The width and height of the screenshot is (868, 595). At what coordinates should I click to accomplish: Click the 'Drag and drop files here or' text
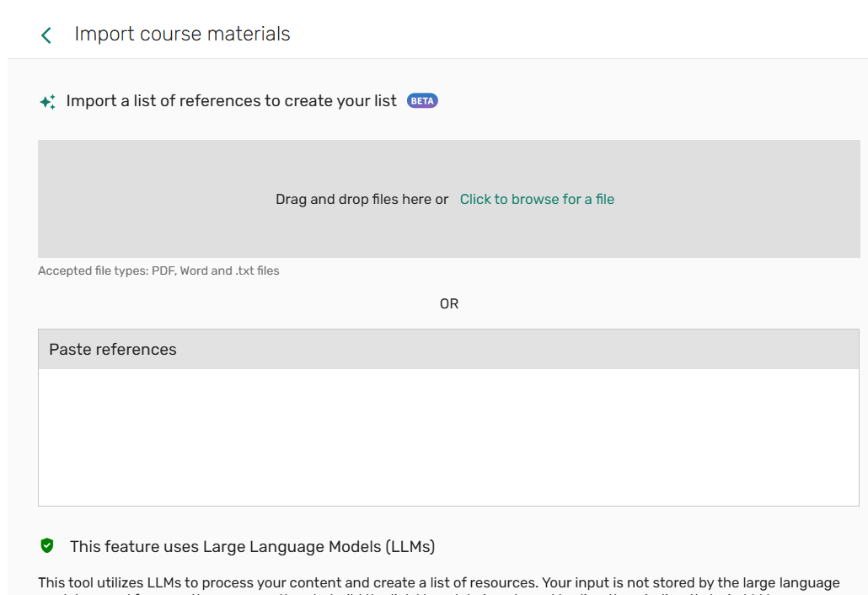click(x=362, y=199)
